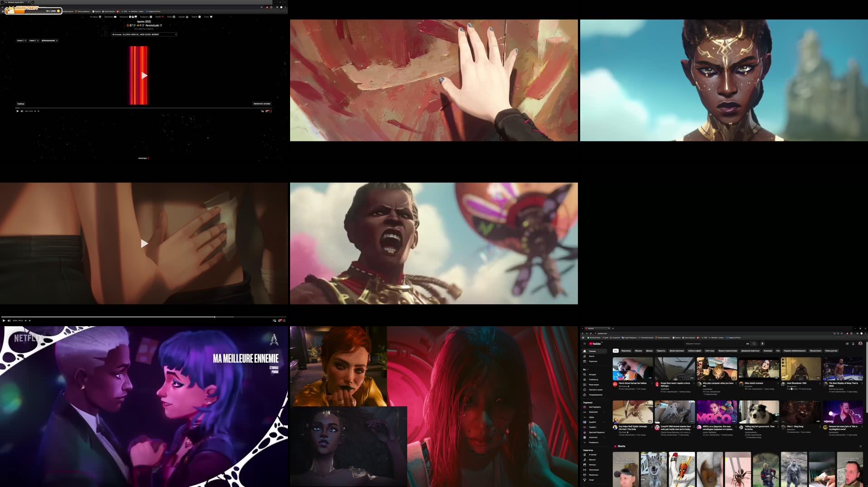
Task: Open the MMA fighter video thumbnail
Action: [843, 368]
